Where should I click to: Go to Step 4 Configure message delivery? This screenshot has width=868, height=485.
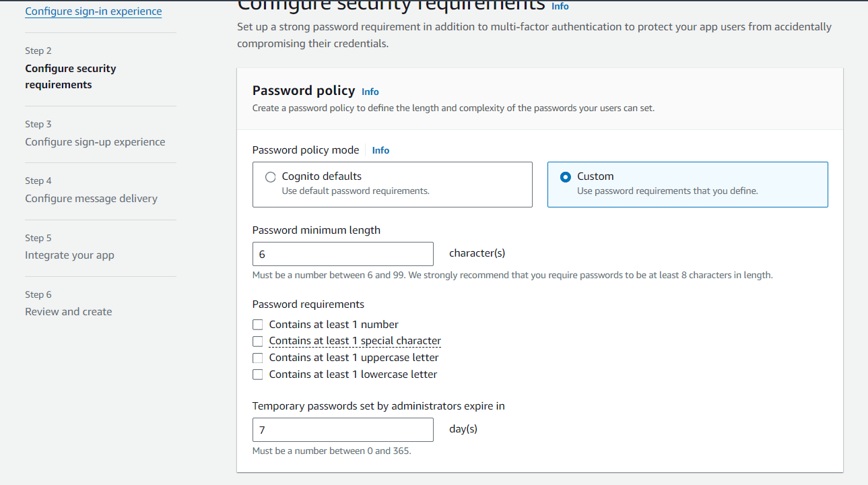click(92, 199)
